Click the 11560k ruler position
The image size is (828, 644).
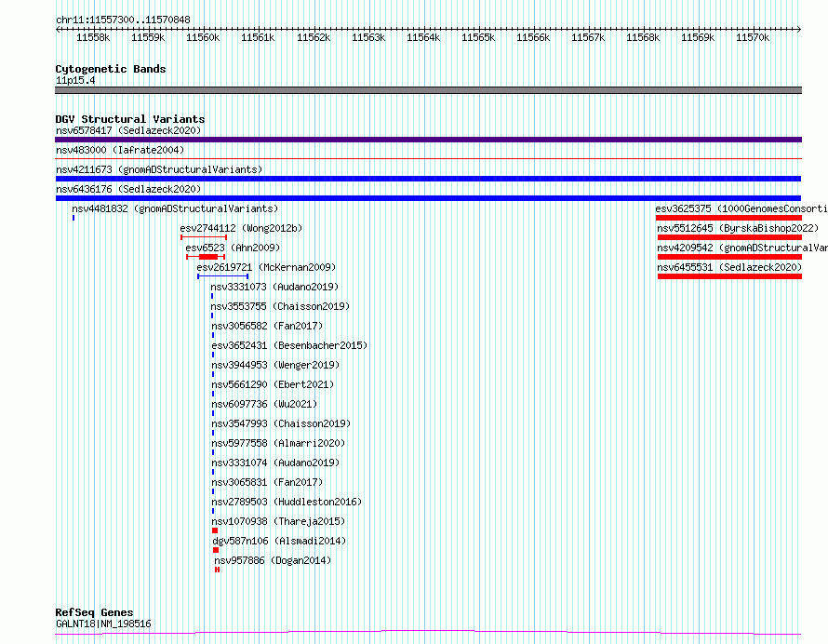tap(203, 37)
